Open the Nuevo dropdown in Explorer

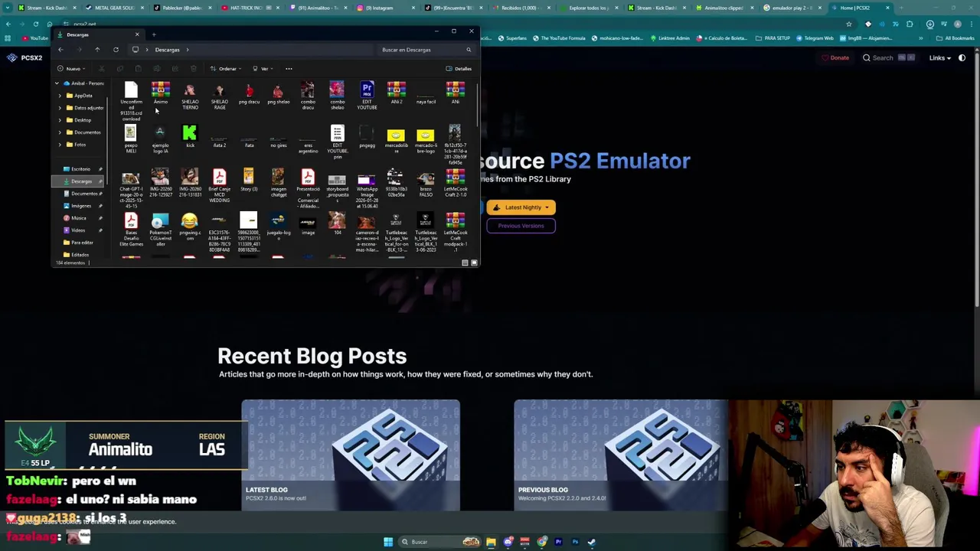coord(70,69)
